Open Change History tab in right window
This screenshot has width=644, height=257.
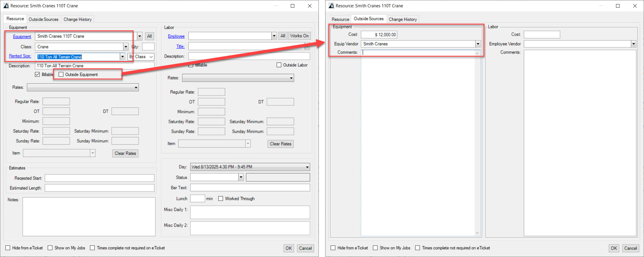pyautogui.click(x=403, y=19)
